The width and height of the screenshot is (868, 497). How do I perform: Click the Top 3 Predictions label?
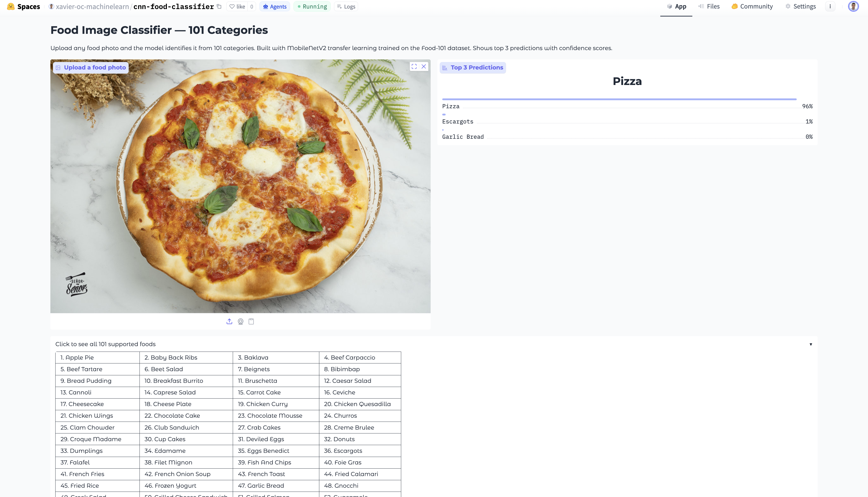point(473,68)
